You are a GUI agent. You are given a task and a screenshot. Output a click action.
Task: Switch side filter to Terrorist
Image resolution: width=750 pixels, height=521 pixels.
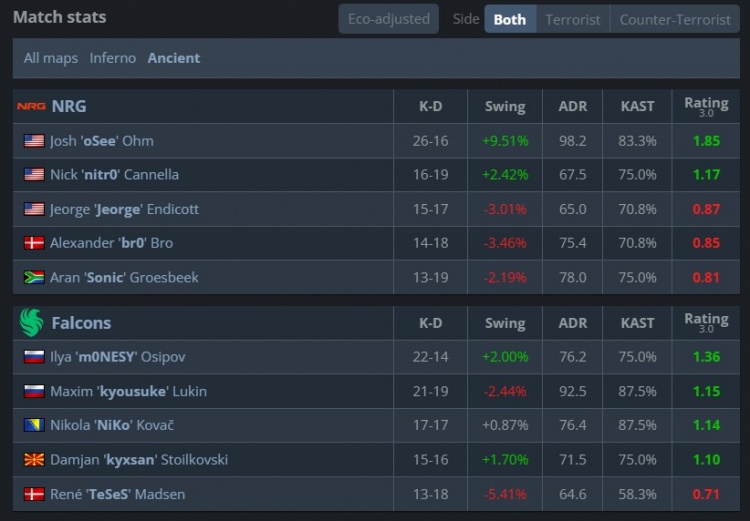[x=573, y=19]
